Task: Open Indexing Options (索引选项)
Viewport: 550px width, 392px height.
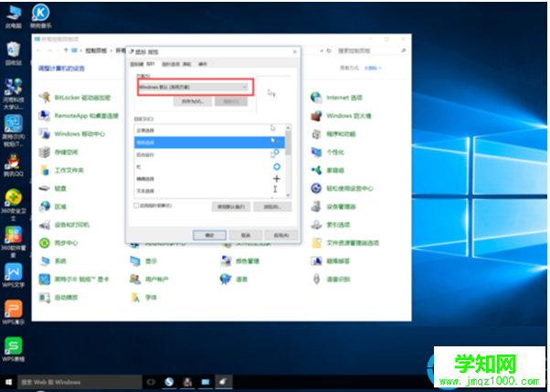Action: pyautogui.click(x=331, y=225)
